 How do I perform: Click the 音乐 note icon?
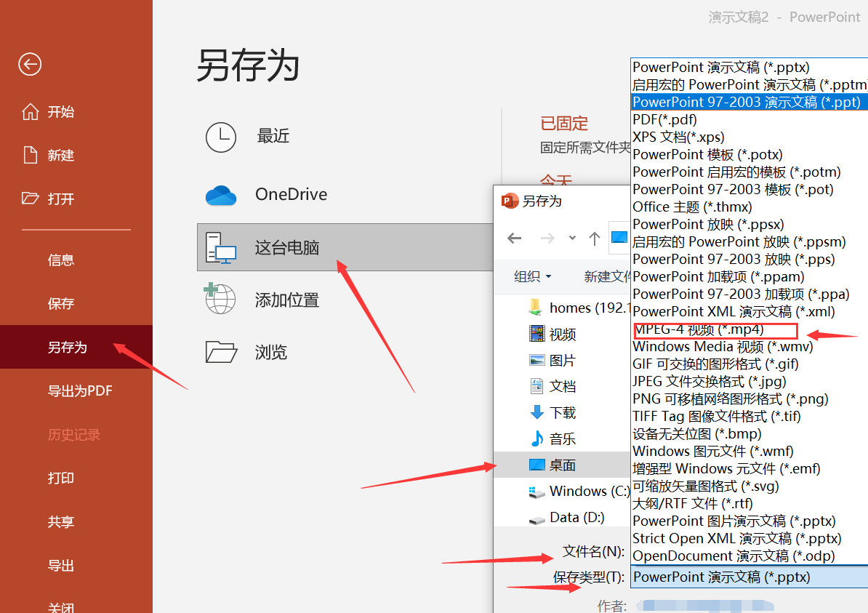click(x=537, y=438)
